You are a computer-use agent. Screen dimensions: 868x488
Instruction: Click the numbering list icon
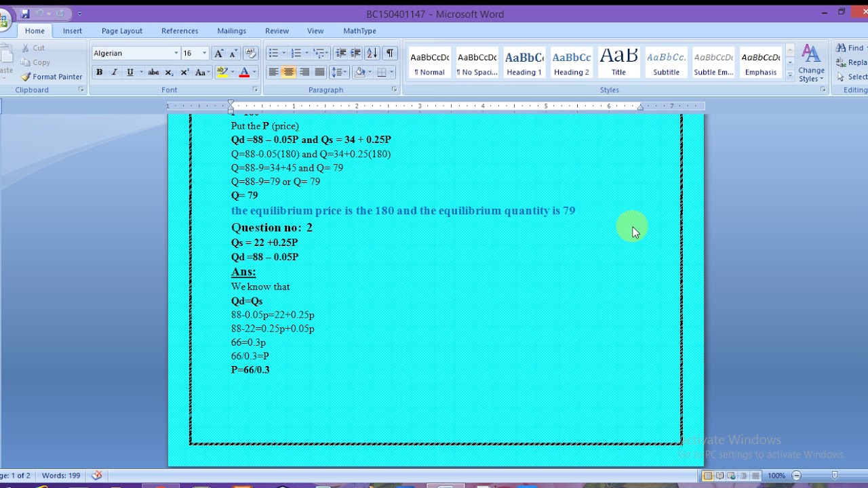[296, 54]
